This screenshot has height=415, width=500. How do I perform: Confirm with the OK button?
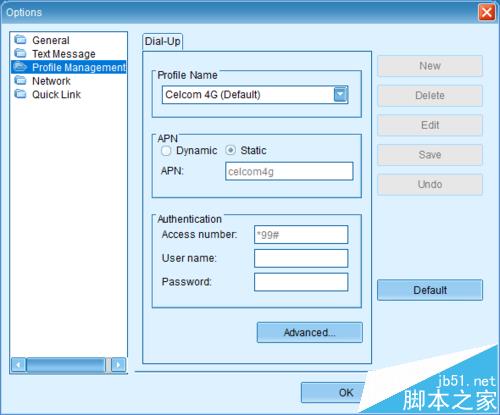pos(333,392)
